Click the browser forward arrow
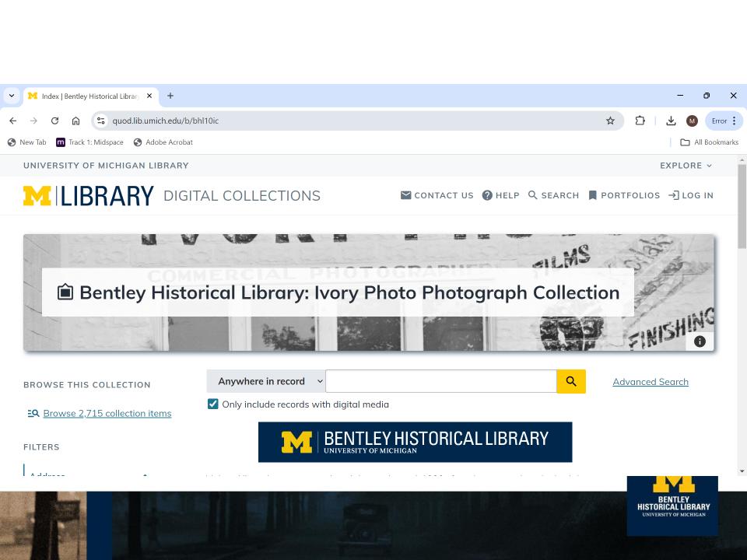The height and width of the screenshot is (560, 747). click(33, 121)
